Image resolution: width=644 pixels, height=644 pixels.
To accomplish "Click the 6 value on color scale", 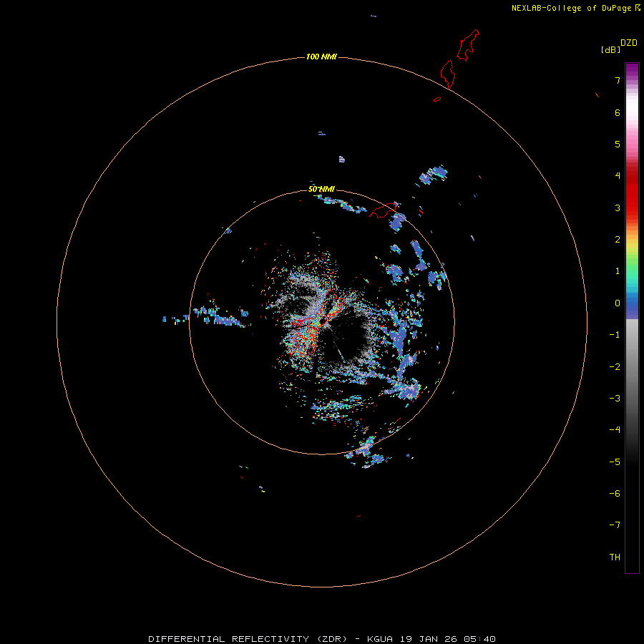I will (617, 112).
